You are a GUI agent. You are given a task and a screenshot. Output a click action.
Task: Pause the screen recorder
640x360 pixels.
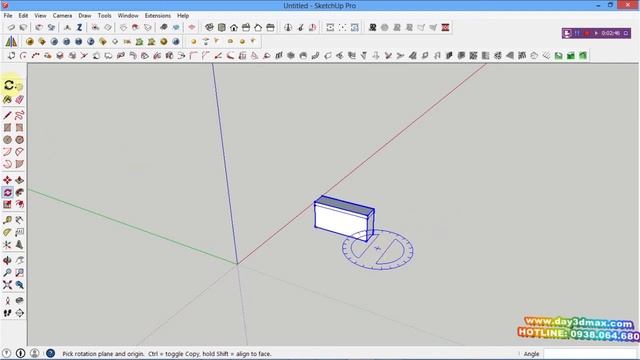coord(577,33)
